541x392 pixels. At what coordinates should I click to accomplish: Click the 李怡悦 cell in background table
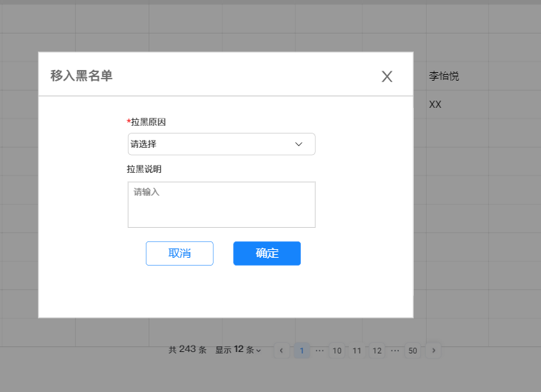(444, 76)
